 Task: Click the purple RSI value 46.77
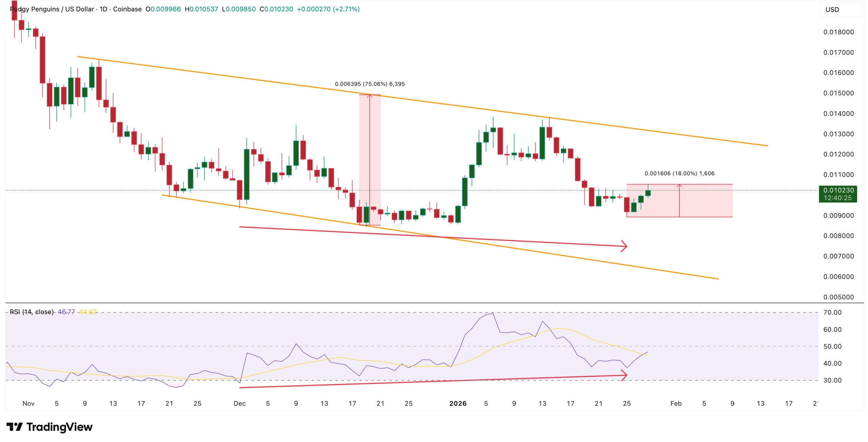pos(66,312)
